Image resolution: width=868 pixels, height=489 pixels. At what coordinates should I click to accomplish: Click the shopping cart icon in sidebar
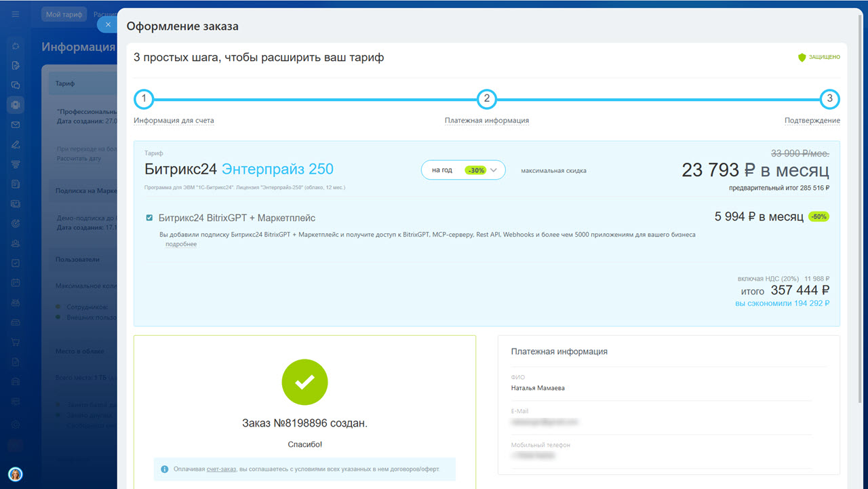point(15,342)
